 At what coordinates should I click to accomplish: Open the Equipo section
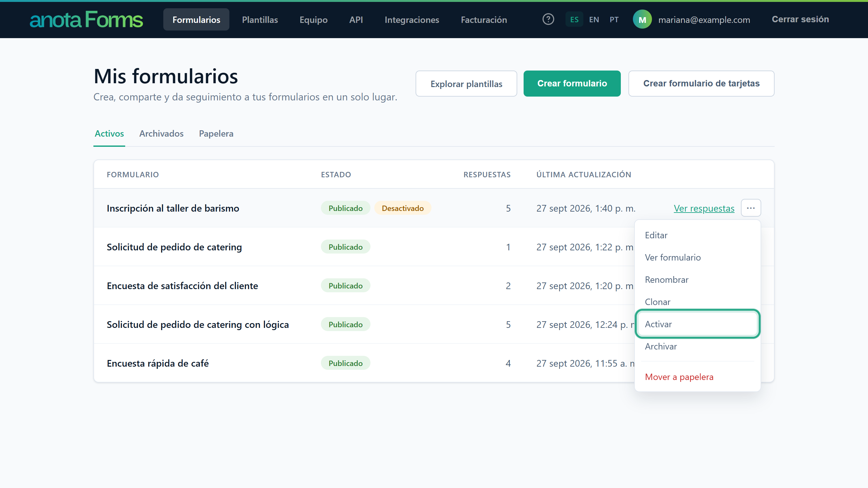click(x=313, y=20)
